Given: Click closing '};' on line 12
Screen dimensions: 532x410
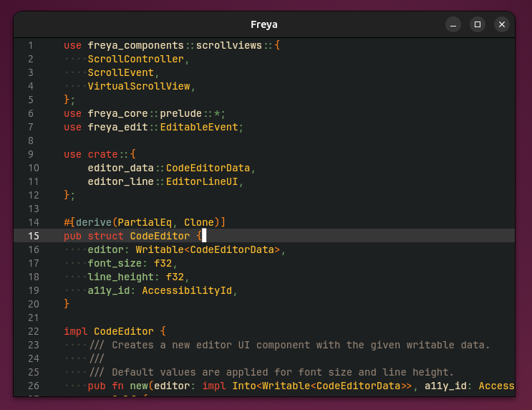Looking at the screenshot, I should pyautogui.click(x=69, y=195).
